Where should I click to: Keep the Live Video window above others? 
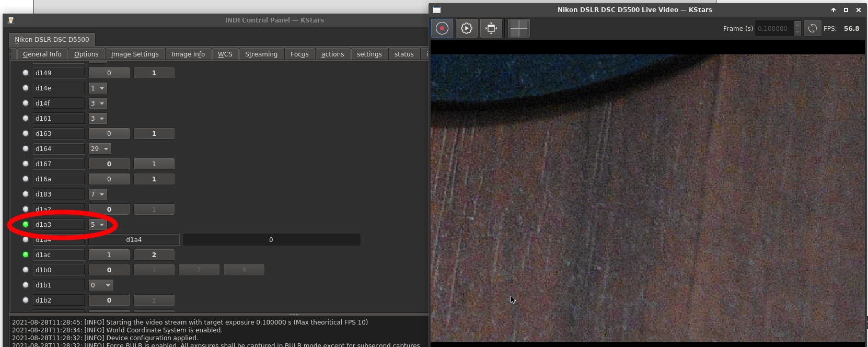(x=834, y=10)
